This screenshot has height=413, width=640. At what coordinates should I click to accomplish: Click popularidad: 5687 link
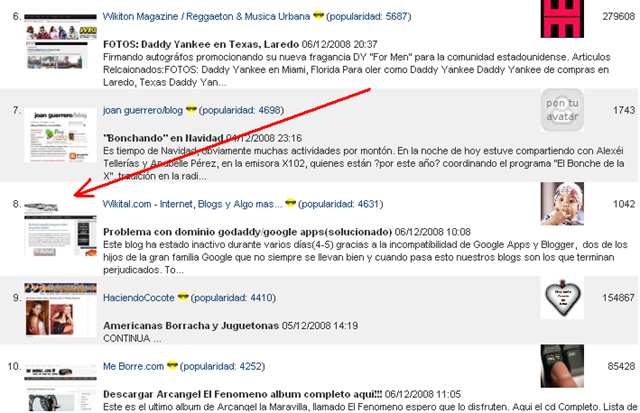[369, 16]
